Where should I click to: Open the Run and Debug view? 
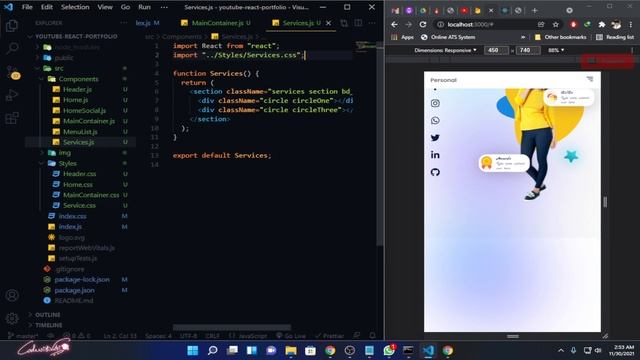(12, 95)
